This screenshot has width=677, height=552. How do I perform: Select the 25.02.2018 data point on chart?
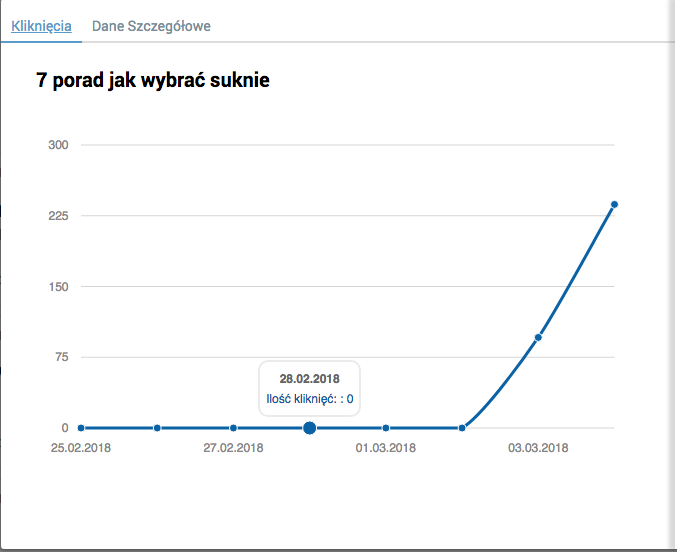click(81, 428)
